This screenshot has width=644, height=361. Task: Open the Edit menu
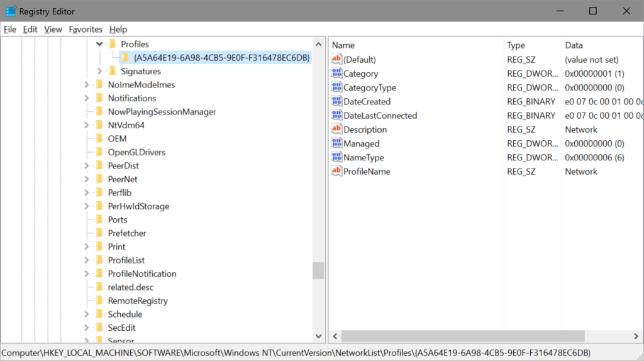tap(30, 30)
